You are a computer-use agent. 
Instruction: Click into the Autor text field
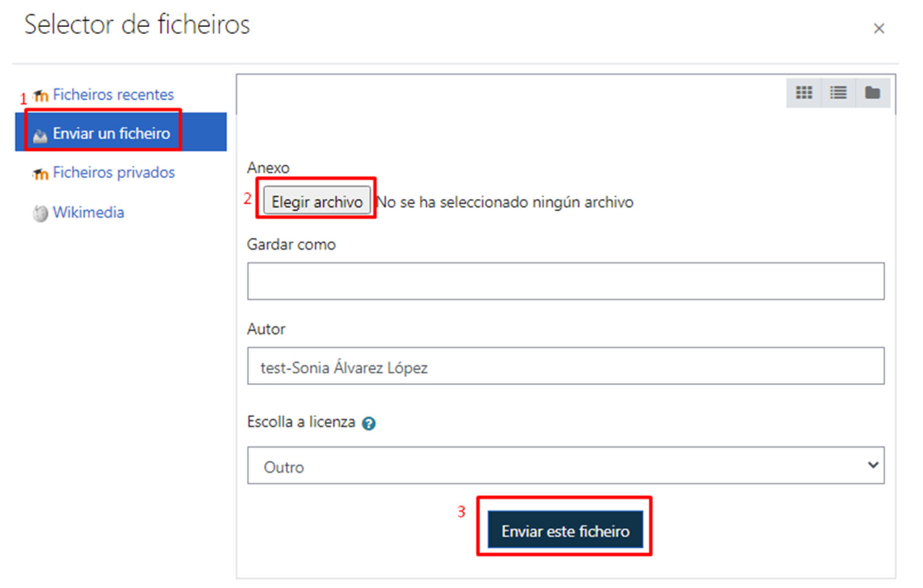[x=565, y=367]
